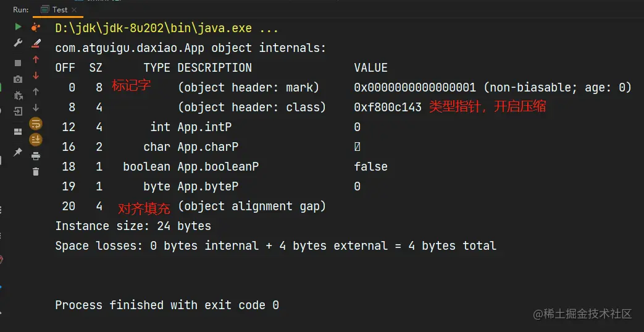Image resolution: width=644 pixels, height=332 pixels.
Task: Click the '(non-biasable; age: 0)' text
Action: [x=557, y=88]
